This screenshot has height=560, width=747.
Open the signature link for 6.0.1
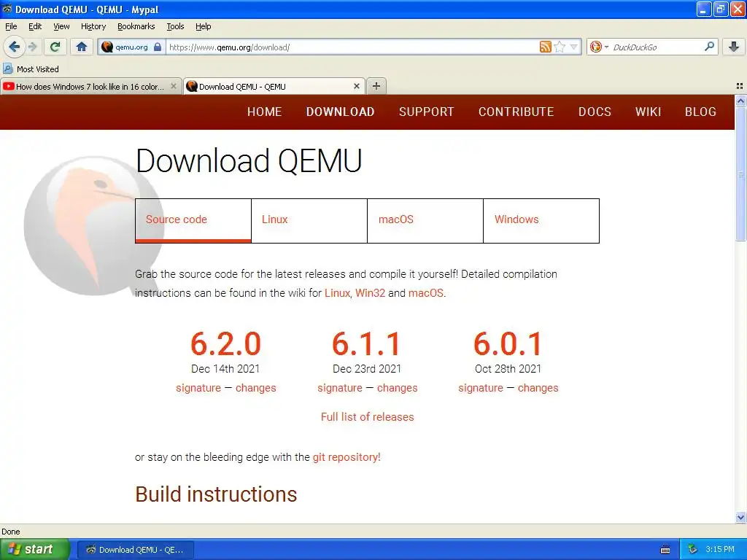click(481, 388)
